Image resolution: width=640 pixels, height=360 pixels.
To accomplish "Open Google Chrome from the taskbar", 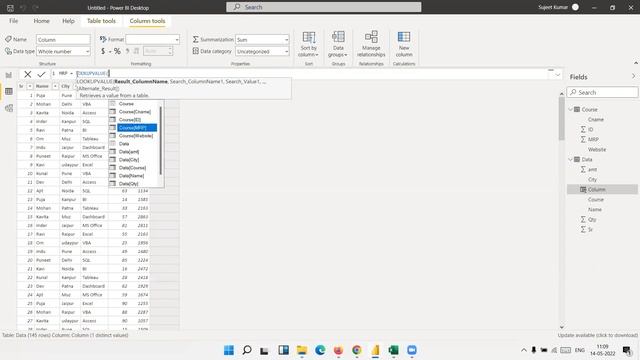I will click(357, 350).
